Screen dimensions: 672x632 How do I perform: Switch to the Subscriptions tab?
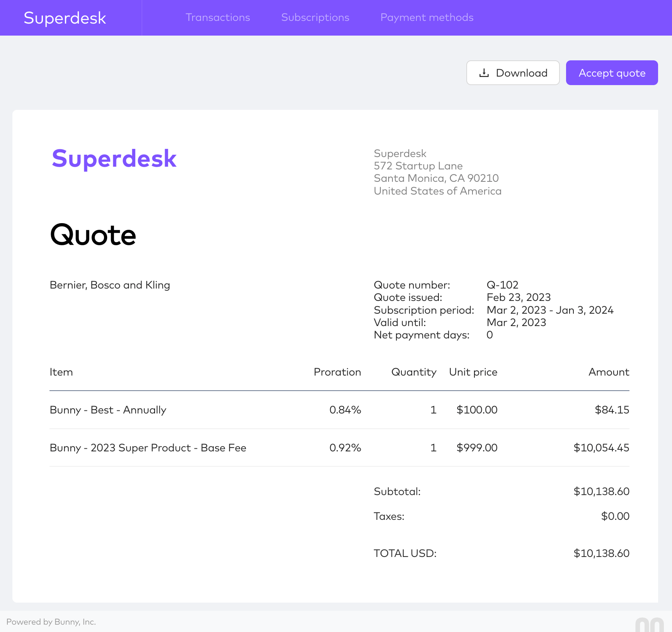pyautogui.click(x=315, y=17)
